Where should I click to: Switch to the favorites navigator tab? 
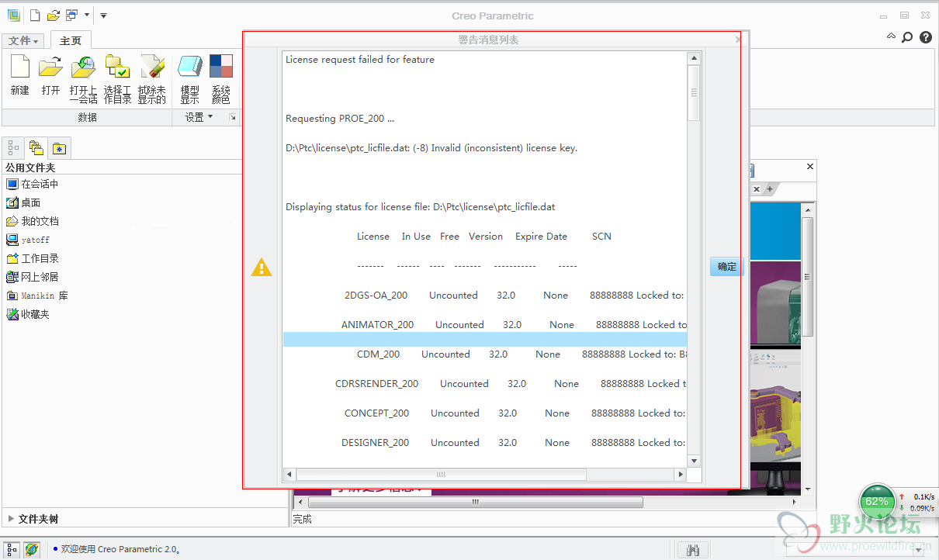point(59,147)
